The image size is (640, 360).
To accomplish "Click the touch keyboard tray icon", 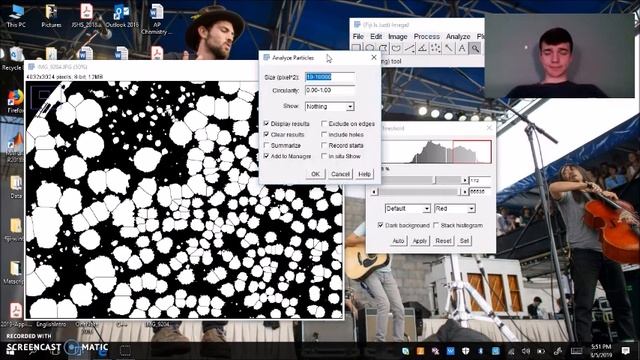I will tap(576, 351).
